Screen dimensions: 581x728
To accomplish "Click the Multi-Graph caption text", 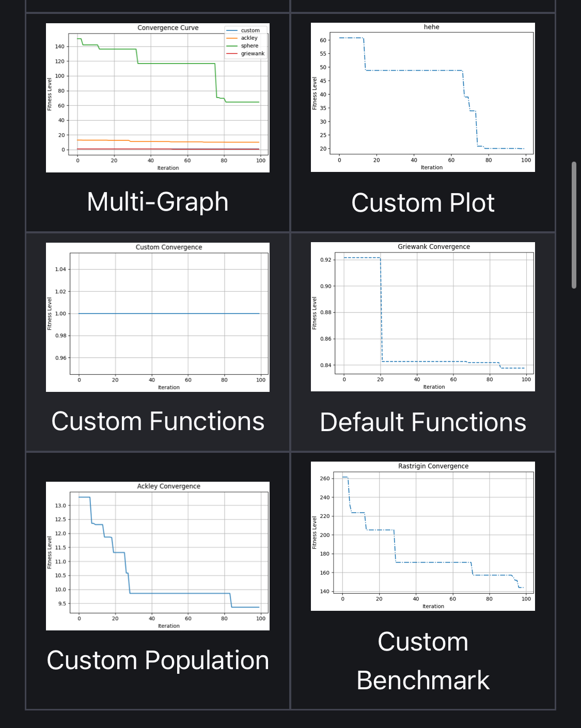I will pyautogui.click(x=158, y=202).
